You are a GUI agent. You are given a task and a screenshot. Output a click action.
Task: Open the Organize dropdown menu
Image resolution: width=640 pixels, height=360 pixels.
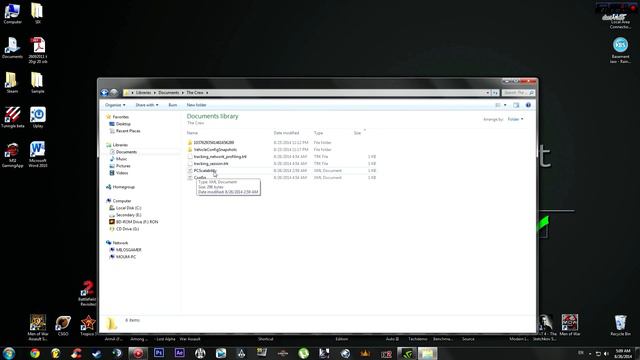(115, 105)
